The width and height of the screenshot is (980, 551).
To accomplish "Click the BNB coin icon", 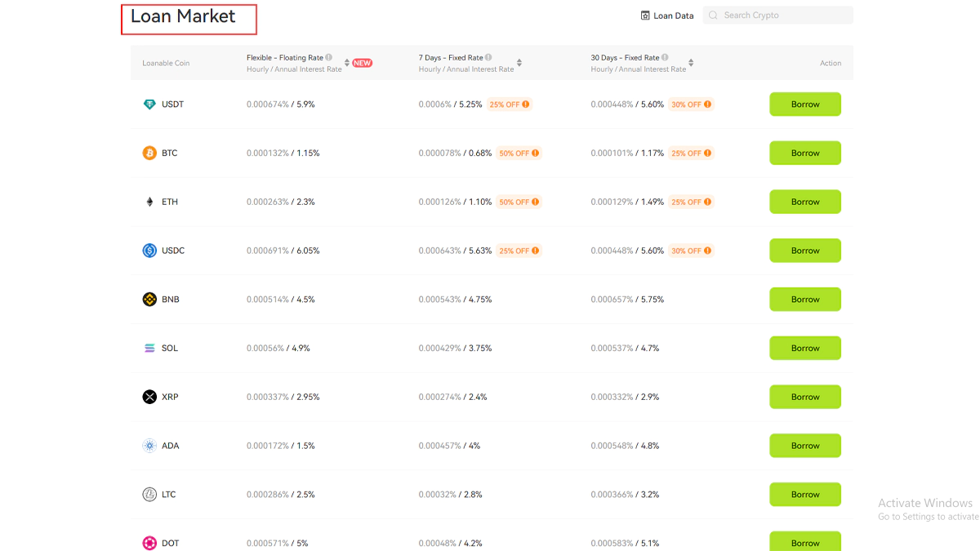I will tap(149, 300).
